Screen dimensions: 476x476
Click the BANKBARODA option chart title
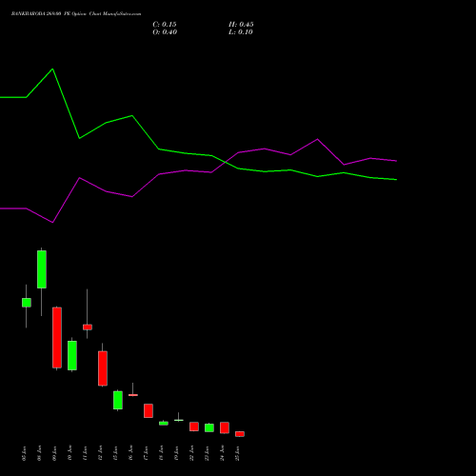click(76, 14)
